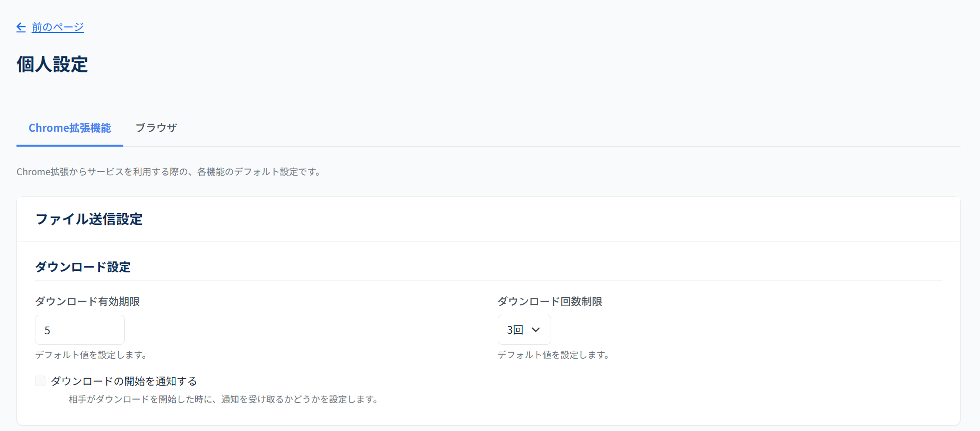Viewport: 980px width, 431px height.
Task: Click helper text under the 3回 dropdown
Action: (554, 355)
